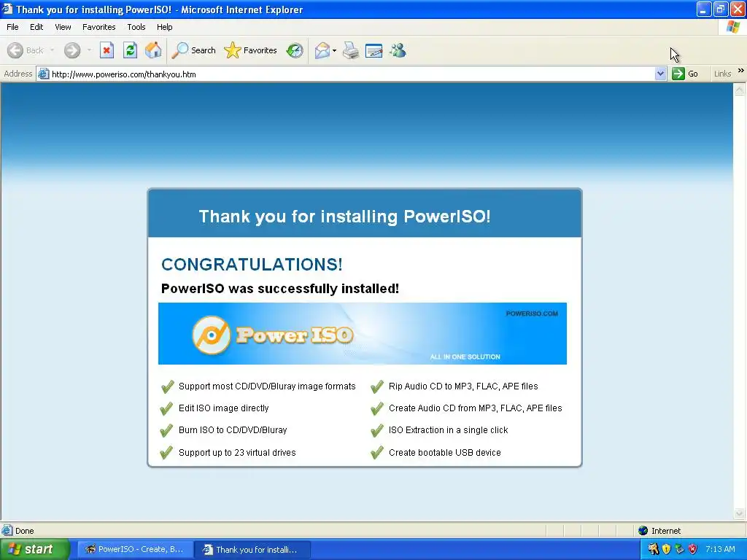Click 'Create bootable USB device' text

(x=445, y=452)
